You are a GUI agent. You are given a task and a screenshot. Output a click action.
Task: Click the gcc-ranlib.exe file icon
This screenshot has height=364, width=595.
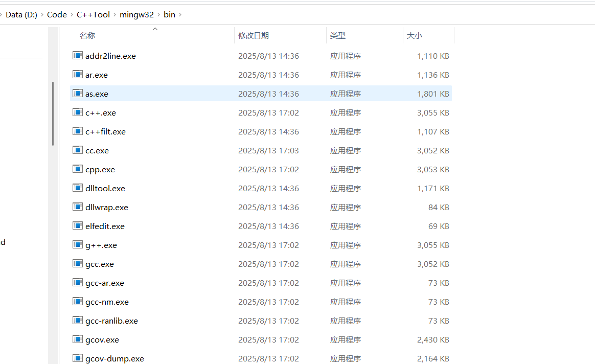tap(77, 321)
